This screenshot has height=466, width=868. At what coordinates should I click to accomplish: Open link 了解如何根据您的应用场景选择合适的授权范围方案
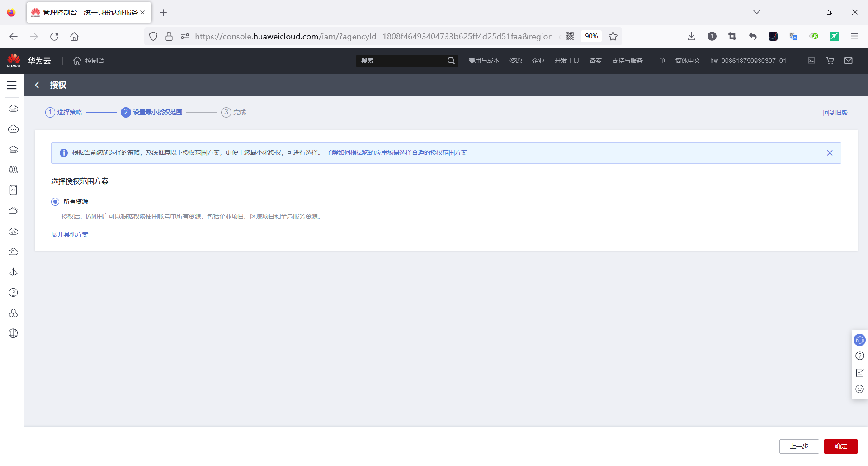[396, 153]
